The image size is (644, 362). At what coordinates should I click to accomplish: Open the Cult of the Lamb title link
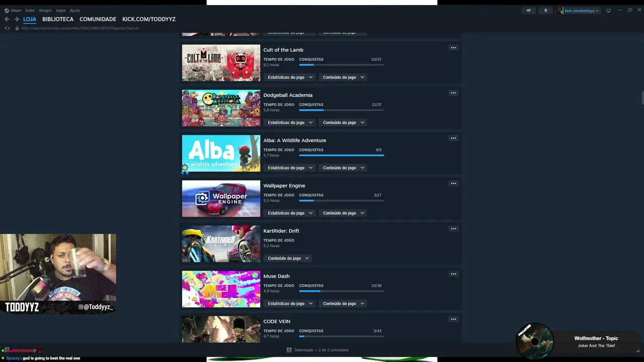283,50
